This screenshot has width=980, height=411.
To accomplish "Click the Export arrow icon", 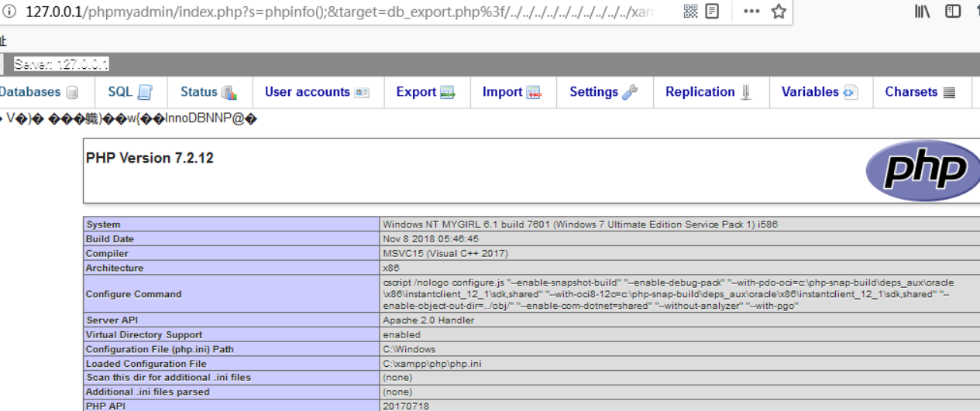I will 448,92.
